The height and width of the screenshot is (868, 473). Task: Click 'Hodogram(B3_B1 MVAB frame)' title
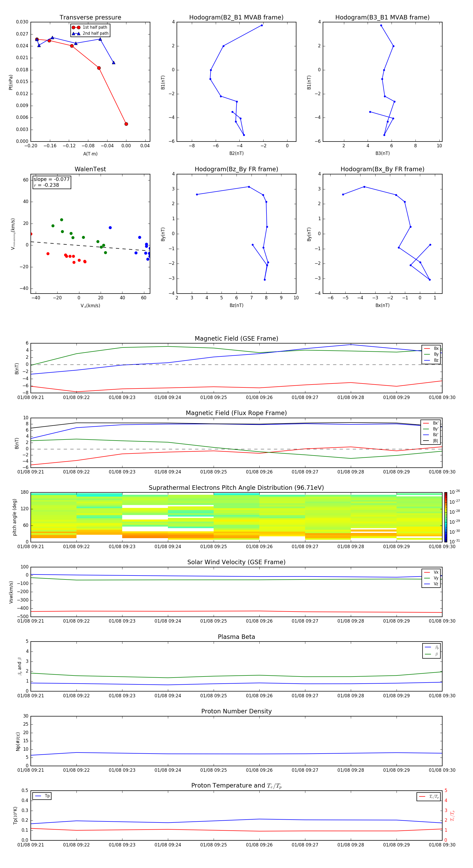tap(382, 18)
